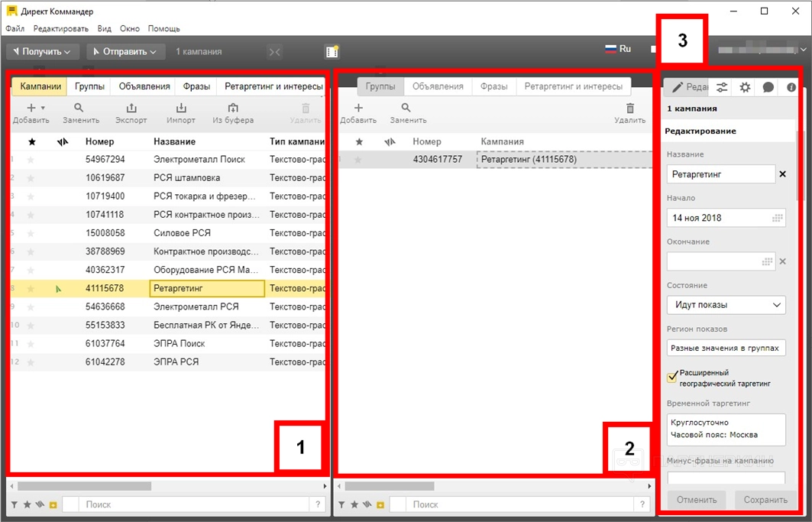Image resolution: width=812 pixels, height=522 pixels.
Task: Click the Сохранить button
Action: (x=765, y=500)
